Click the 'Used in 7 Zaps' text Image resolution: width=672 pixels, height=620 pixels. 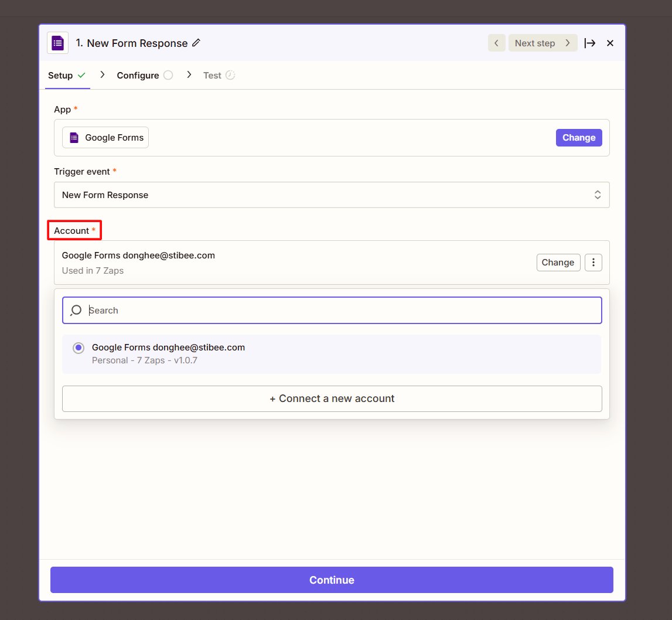click(x=93, y=271)
